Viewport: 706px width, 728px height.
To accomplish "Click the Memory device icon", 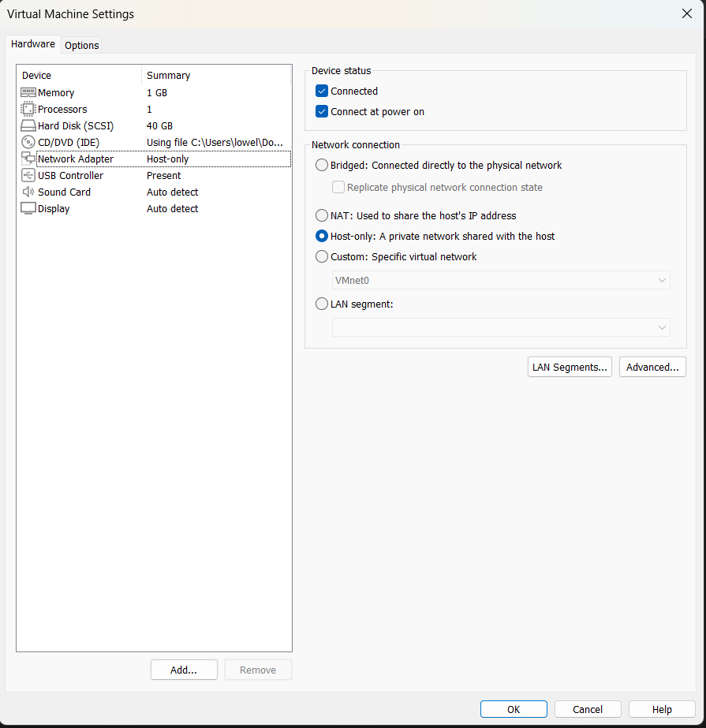I will tap(28, 92).
